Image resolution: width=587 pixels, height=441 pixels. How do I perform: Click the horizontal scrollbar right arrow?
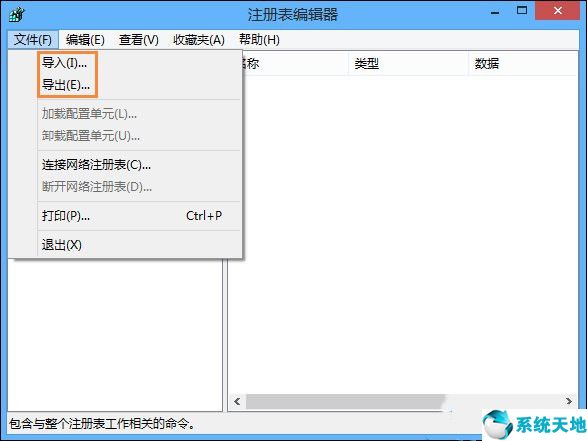tap(569, 401)
